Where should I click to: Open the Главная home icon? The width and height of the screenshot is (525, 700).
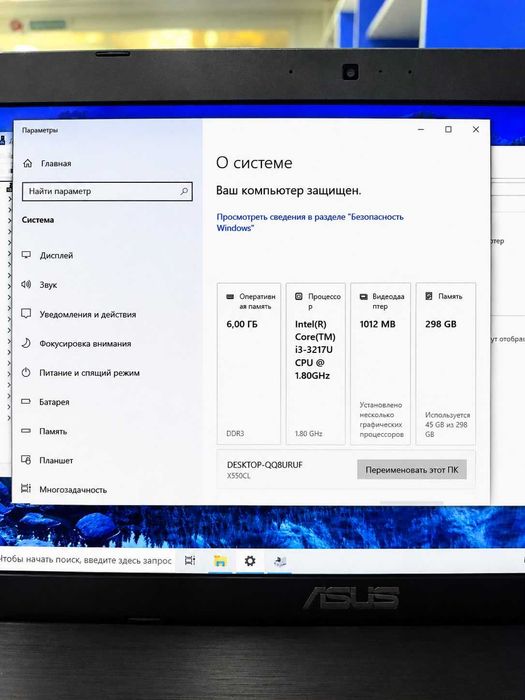[28, 163]
